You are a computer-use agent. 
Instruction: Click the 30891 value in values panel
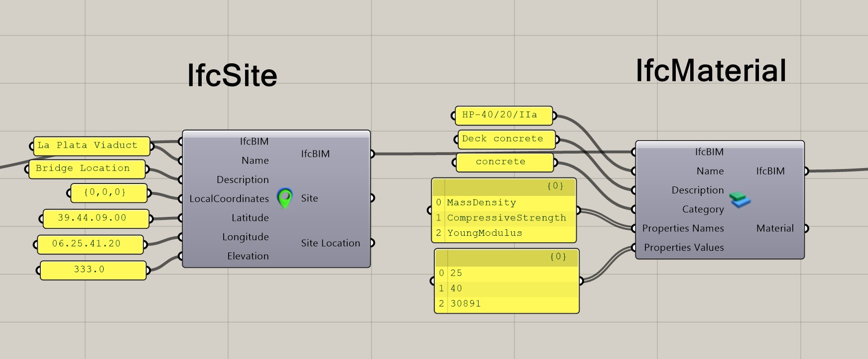click(x=465, y=304)
